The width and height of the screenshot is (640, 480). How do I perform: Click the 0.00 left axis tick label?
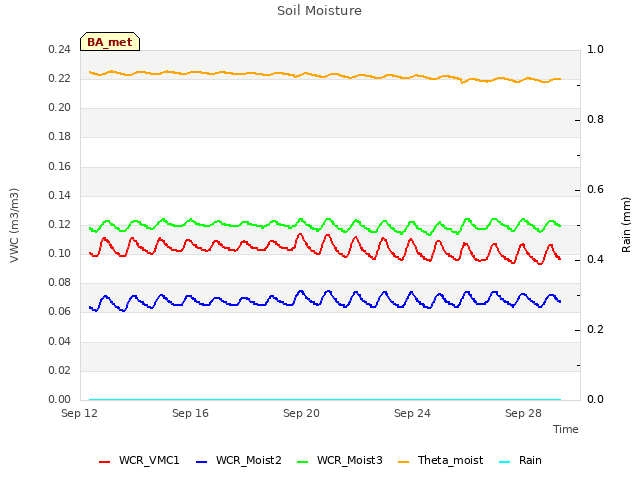click(60, 399)
